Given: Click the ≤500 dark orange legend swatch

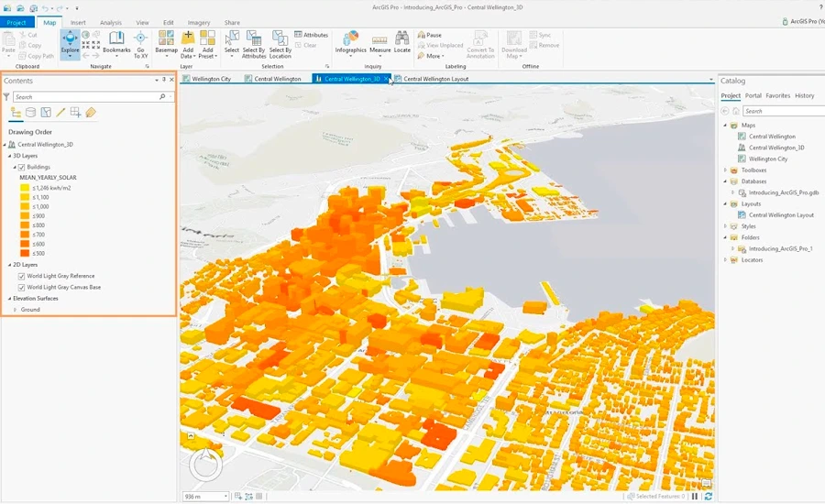Looking at the screenshot, I should coord(25,254).
